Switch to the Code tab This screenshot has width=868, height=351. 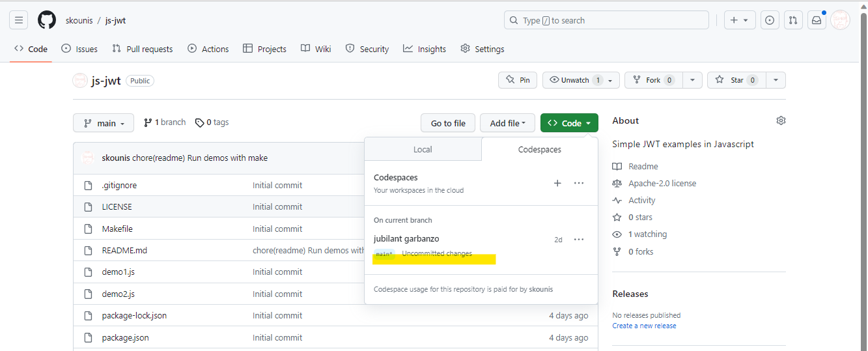[31, 49]
